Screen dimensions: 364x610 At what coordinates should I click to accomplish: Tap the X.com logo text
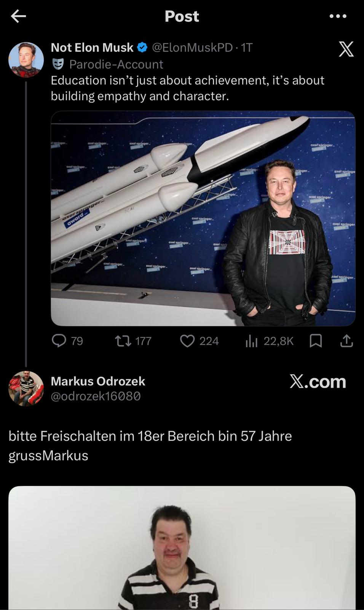pos(318,381)
